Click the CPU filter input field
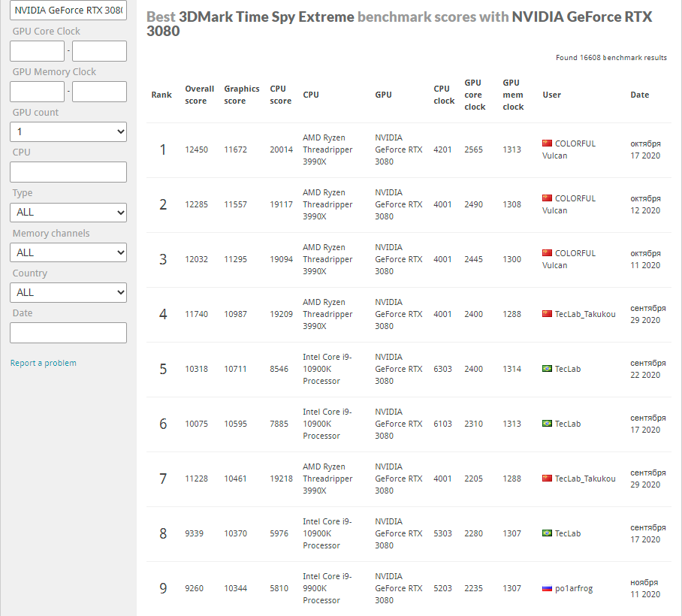The image size is (682, 616). [68, 172]
